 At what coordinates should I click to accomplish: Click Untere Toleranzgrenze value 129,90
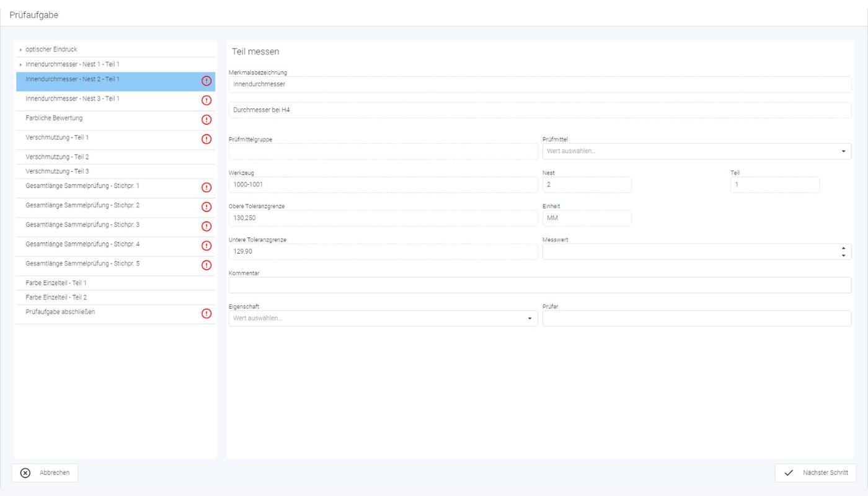(383, 252)
